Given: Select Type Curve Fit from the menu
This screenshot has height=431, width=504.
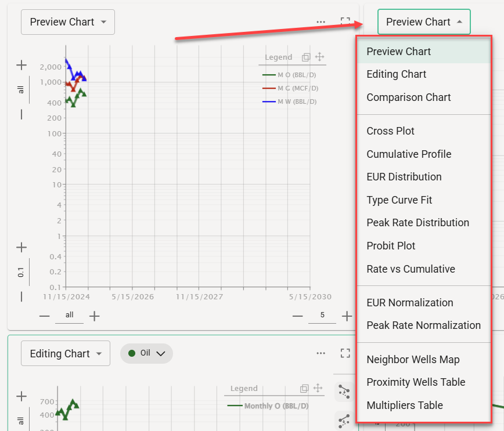Looking at the screenshot, I should tap(399, 200).
